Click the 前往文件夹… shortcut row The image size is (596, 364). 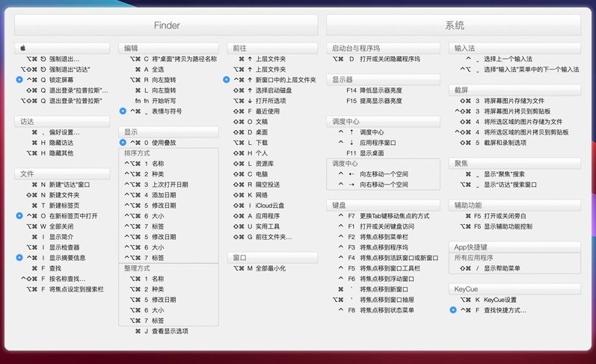click(x=262, y=237)
